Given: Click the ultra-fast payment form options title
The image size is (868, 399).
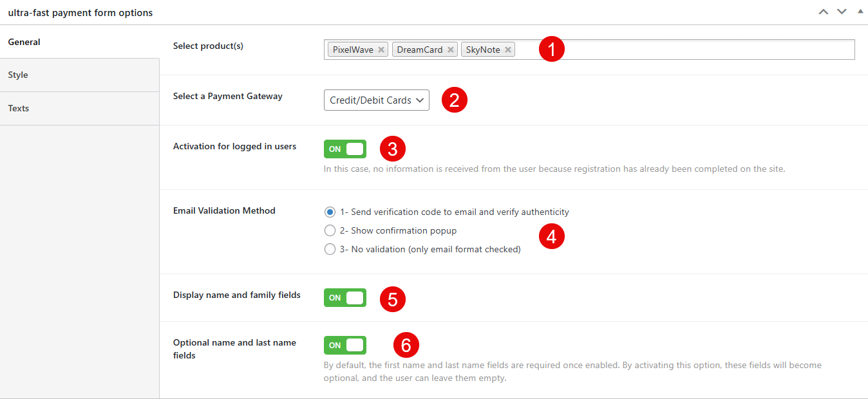Looking at the screenshot, I should click(x=80, y=13).
